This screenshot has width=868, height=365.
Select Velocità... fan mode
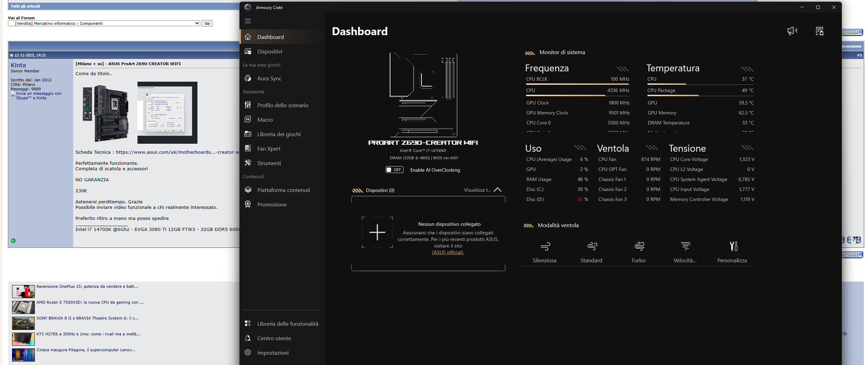pos(685,252)
